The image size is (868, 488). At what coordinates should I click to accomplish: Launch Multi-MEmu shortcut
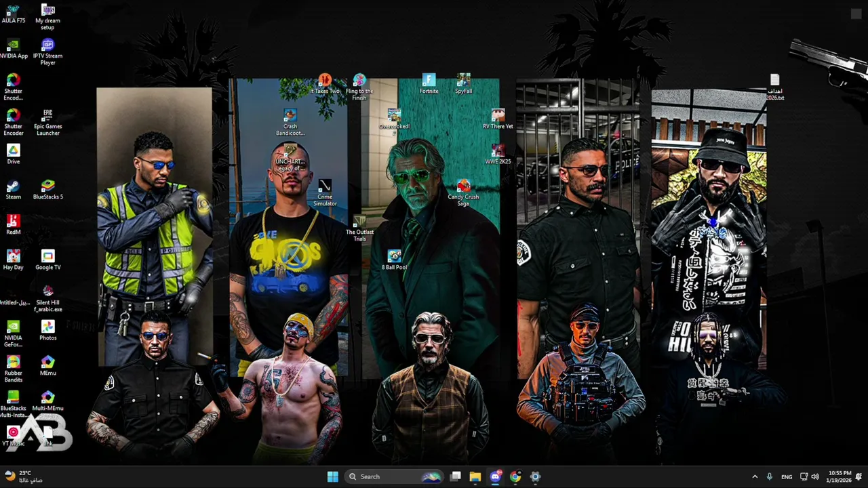(x=47, y=401)
